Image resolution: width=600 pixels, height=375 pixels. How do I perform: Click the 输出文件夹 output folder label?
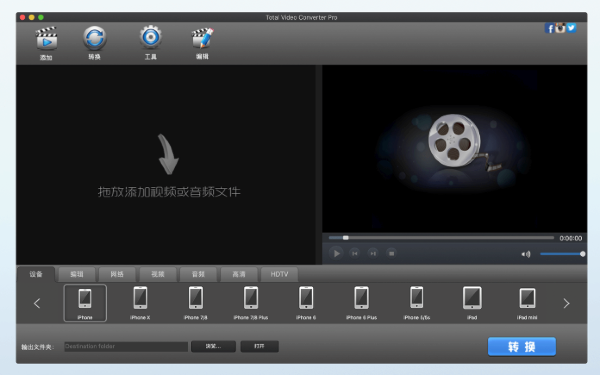38,347
